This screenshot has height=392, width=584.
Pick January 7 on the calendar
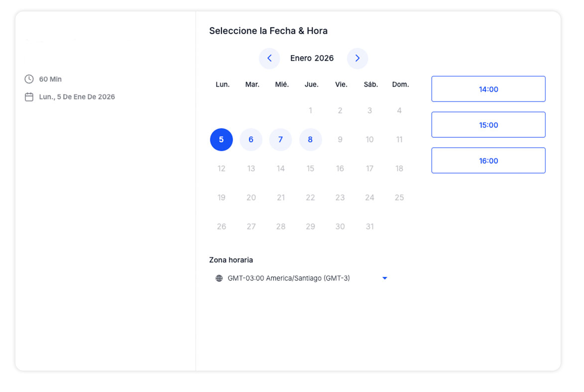[281, 140]
